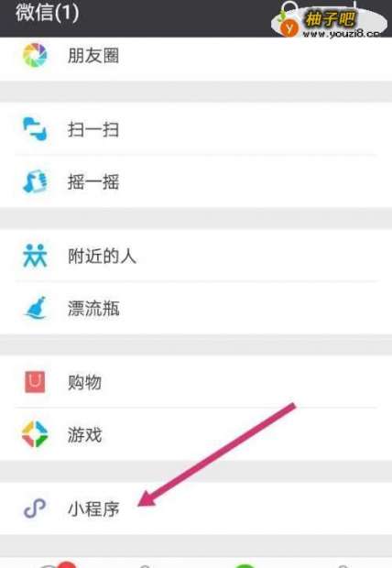The image size is (392, 568).
Task: Tap the 附近的人 people icon
Action: point(35,256)
